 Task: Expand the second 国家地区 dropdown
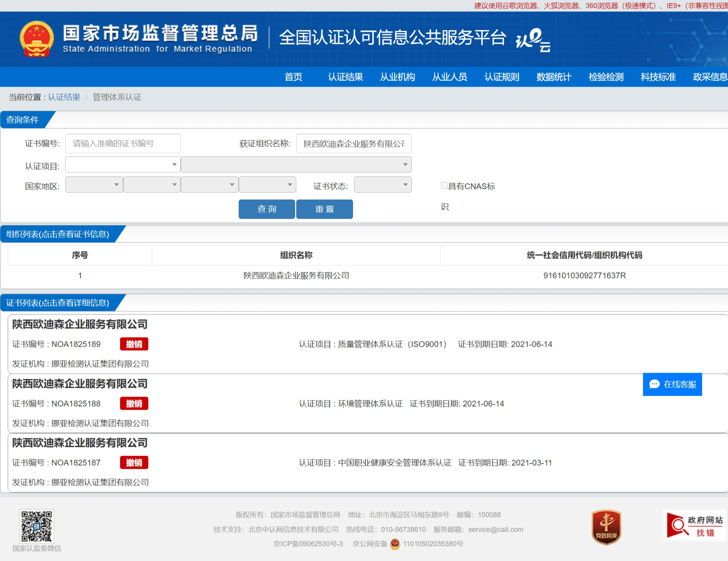[x=152, y=185]
